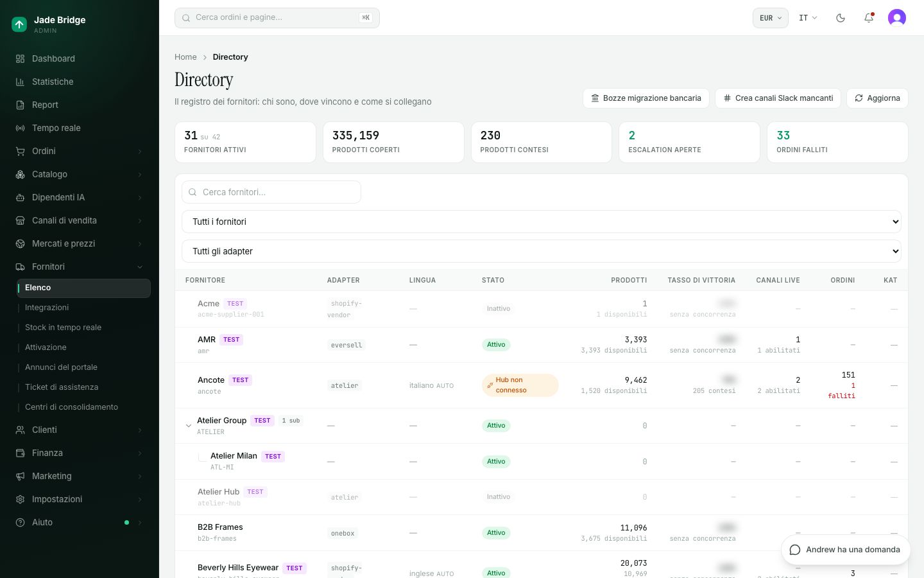Viewport: 924px width, 578px height.
Task: Open Andrew ha una domanda chat
Action: coord(846,550)
